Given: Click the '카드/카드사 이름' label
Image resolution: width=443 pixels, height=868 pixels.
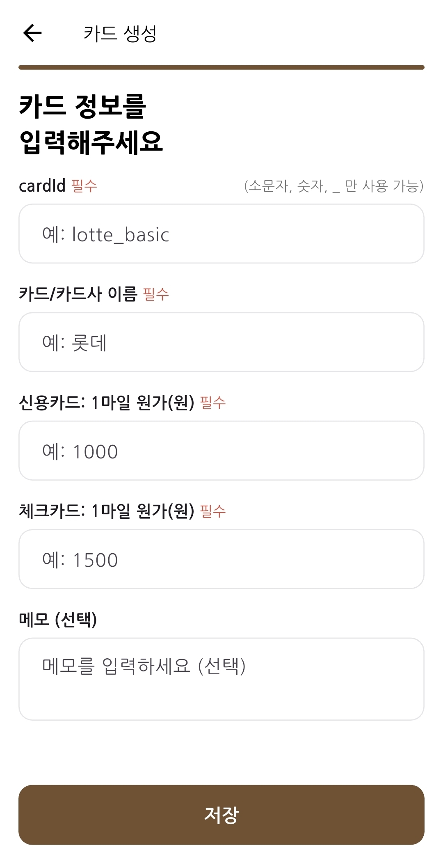Looking at the screenshot, I should click(x=78, y=294).
